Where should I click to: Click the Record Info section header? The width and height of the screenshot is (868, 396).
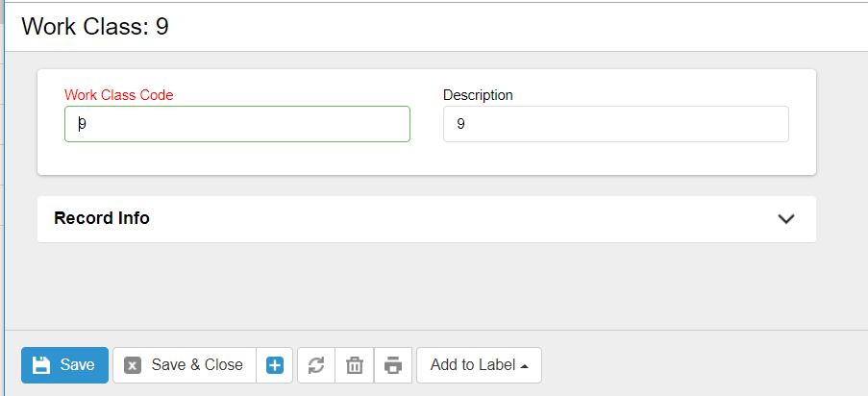click(x=102, y=218)
